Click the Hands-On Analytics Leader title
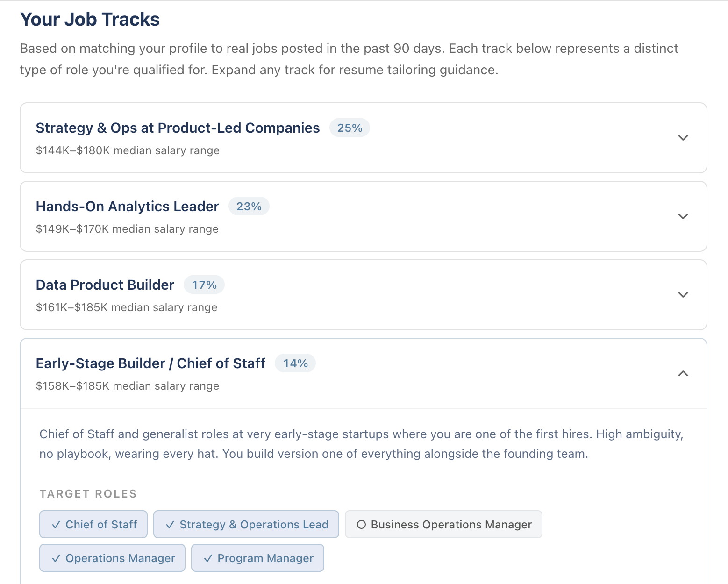Viewport: 728px width, 584px height. pyautogui.click(x=127, y=207)
